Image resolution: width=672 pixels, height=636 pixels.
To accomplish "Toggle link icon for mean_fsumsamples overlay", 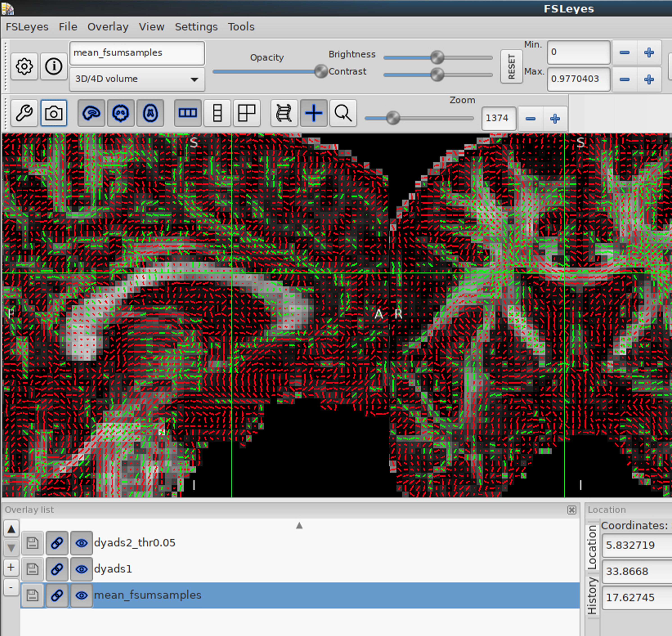I will point(57,595).
